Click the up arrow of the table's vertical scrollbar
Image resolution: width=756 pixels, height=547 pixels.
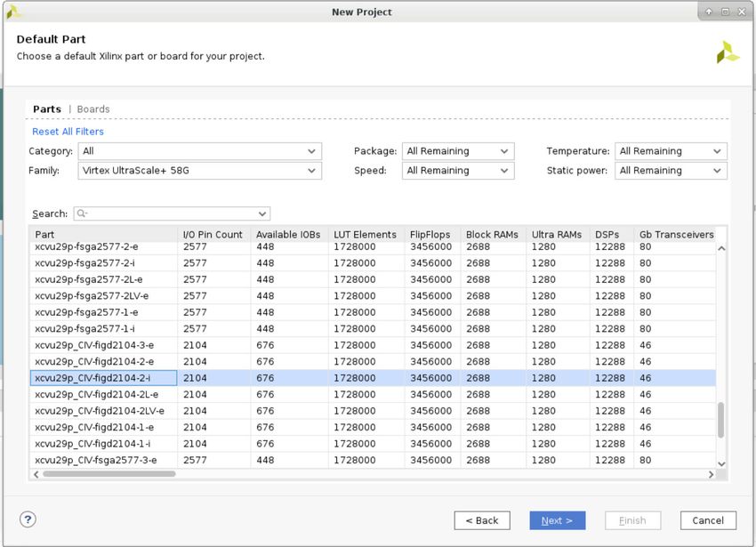[x=721, y=248]
